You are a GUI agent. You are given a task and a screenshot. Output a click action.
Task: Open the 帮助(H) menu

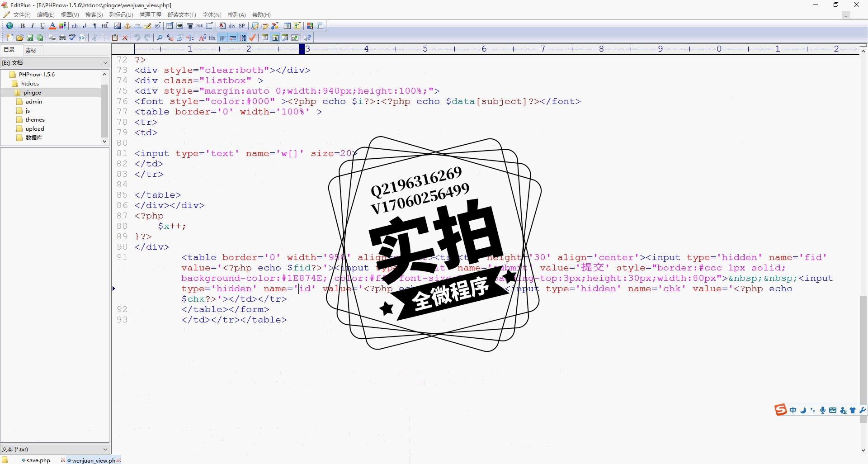(261, 14)
